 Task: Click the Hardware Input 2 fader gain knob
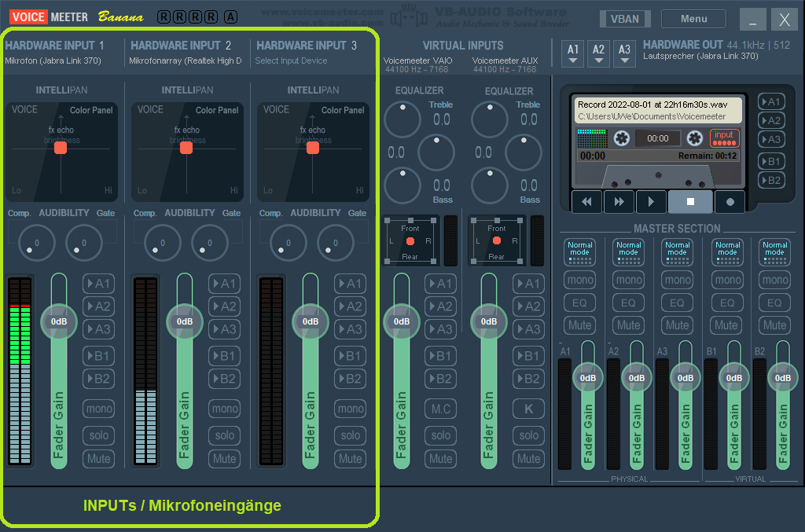pos(185,321)
